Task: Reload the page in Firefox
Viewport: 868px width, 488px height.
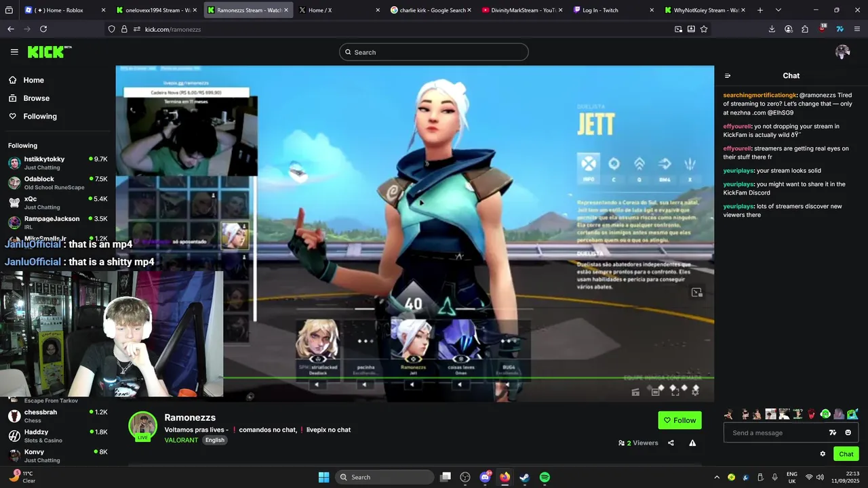Action: (x=43, y=29)
